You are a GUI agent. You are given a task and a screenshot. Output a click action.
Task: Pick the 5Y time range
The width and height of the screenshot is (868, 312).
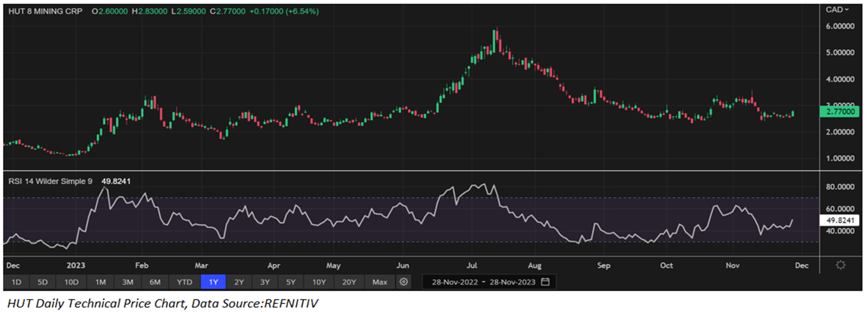[290, 282]
